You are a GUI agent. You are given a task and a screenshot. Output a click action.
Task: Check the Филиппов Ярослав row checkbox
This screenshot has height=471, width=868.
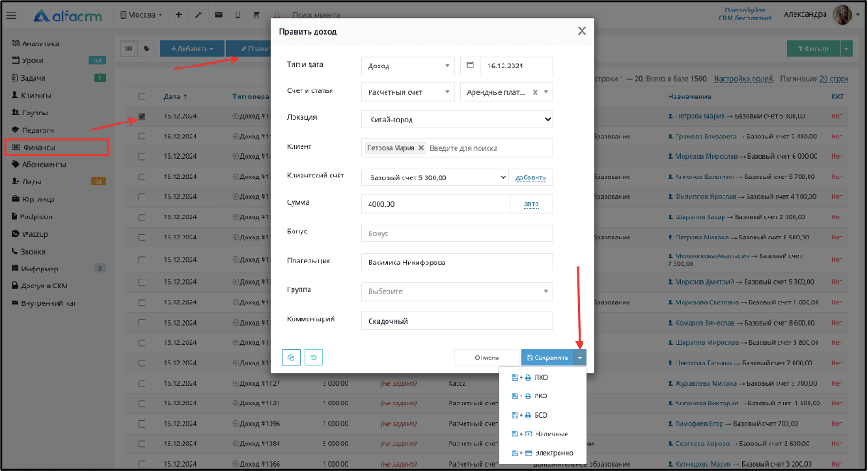[x=142, y=197]
